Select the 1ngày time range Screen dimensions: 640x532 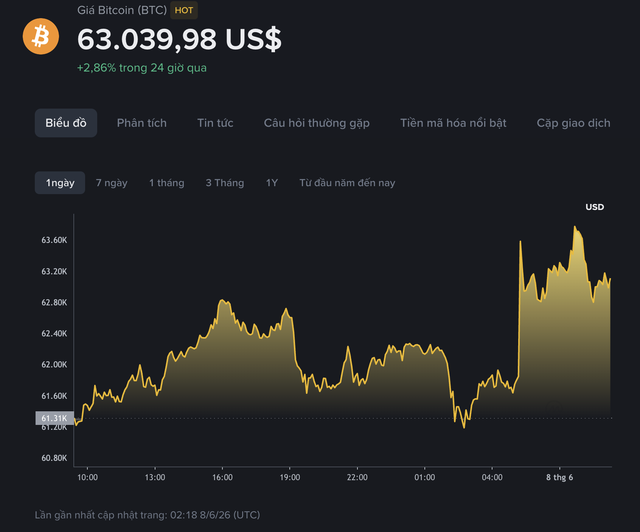pyautogui.click(x=60, y=183)
